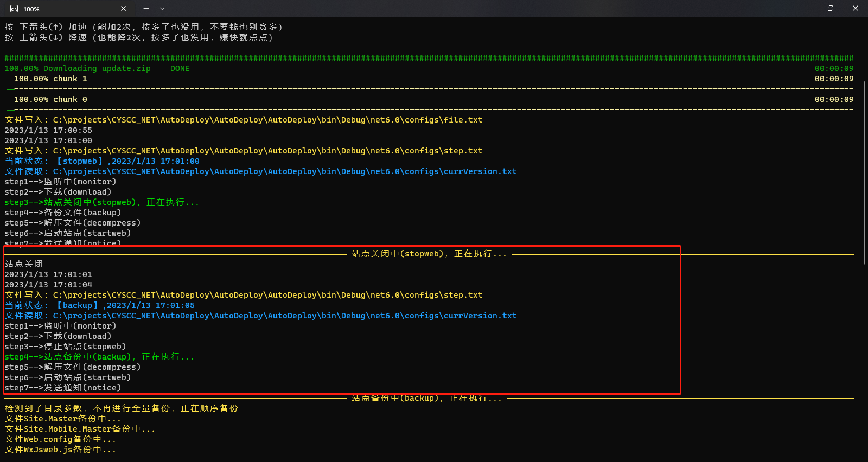Click the terminal icon in tab

click(x=14, y=9)
